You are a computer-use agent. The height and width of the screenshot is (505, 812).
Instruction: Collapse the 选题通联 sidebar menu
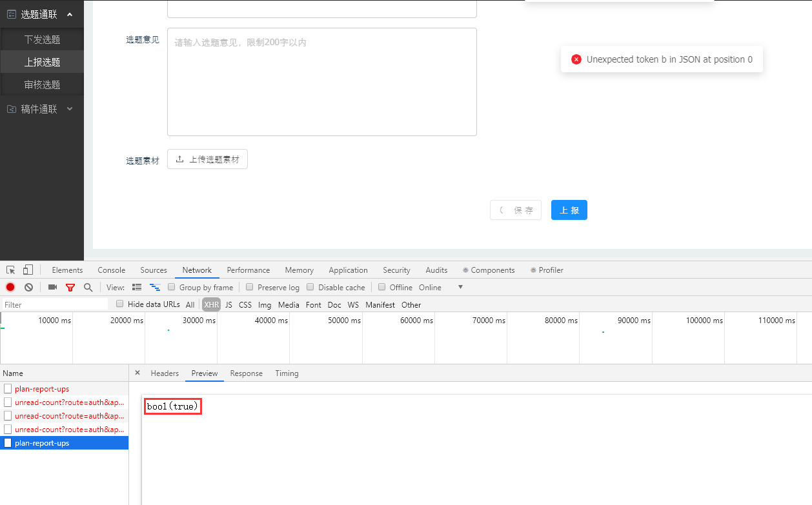point(70,14)
